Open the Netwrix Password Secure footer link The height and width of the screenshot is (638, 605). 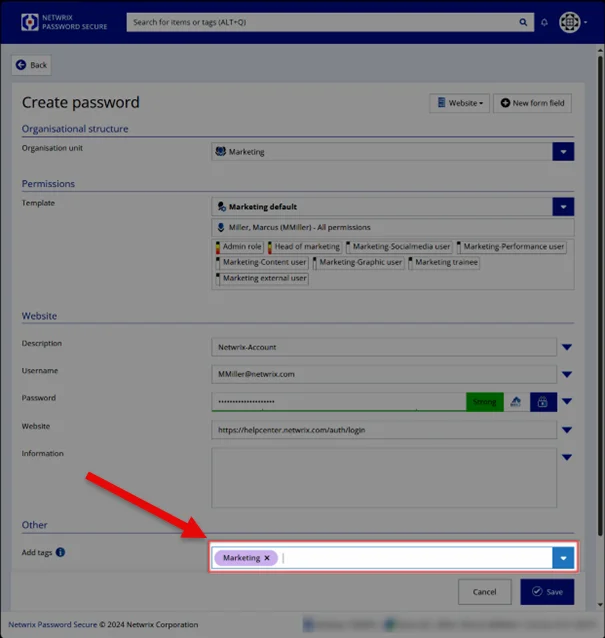(x=52, y=625)
